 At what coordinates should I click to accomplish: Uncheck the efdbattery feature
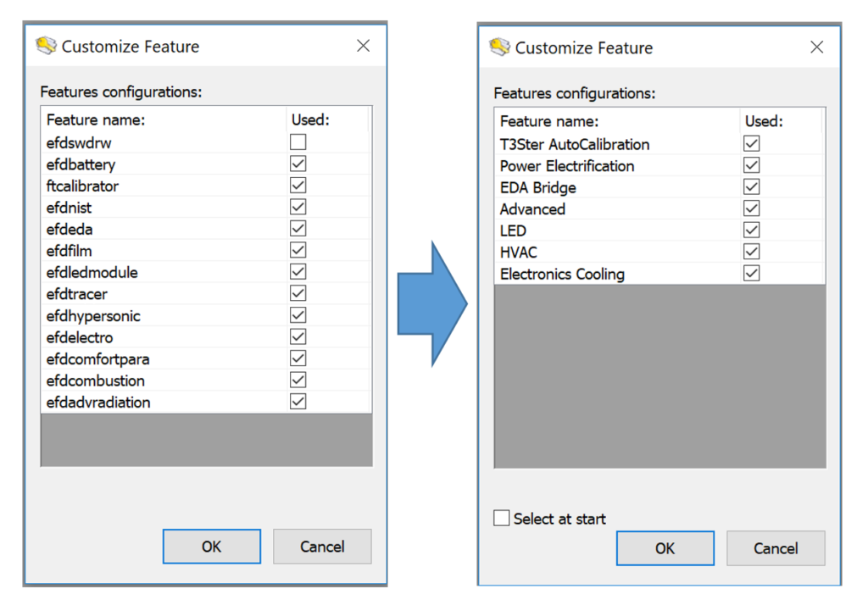tap(298, 164)
